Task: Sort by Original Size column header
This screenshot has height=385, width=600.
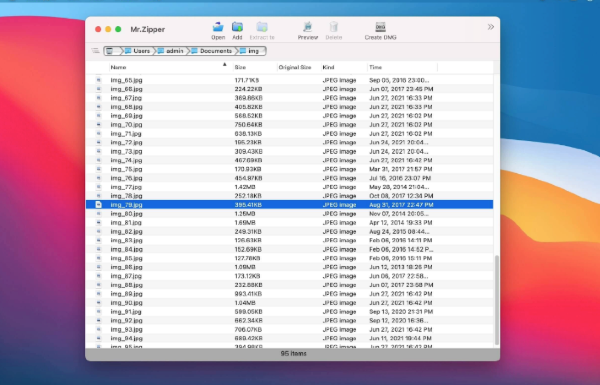Action: click(298, 67)
